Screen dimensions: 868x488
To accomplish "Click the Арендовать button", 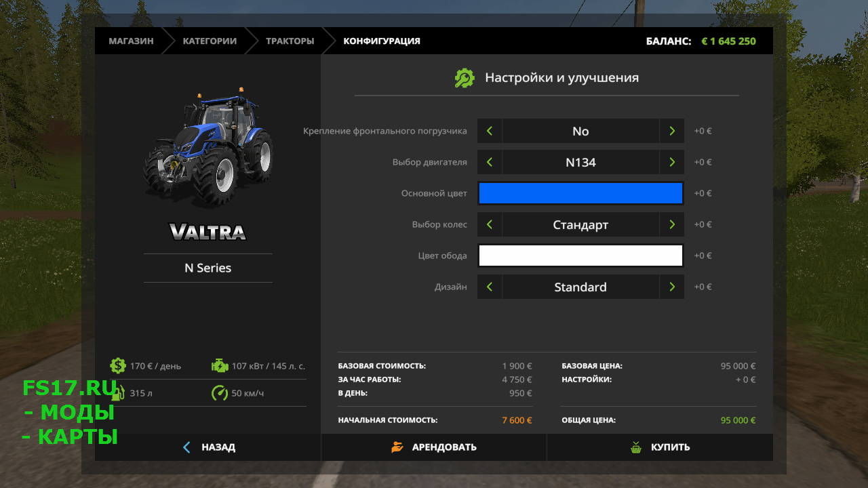I will (434, 447).
